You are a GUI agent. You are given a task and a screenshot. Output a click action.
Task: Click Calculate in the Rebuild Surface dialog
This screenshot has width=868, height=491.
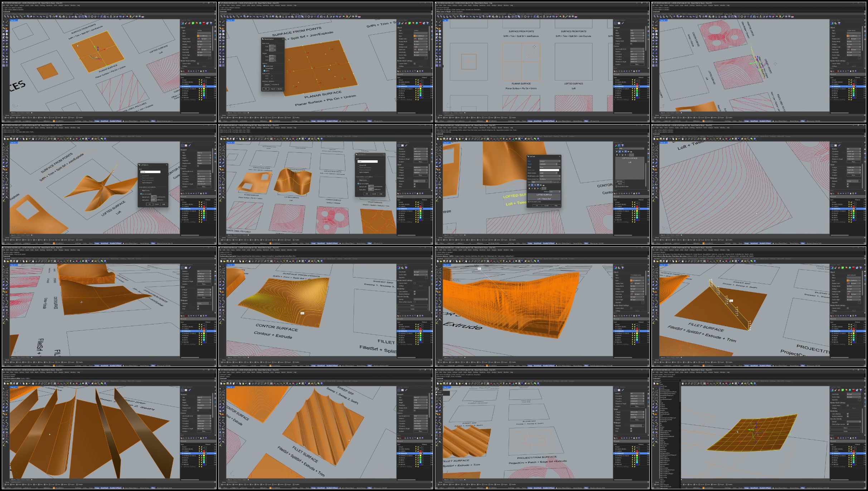click(x=267, y=84)
